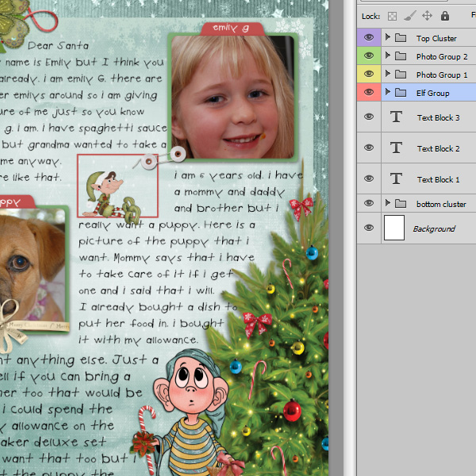Screen dimensions: 476x476
Task: Select the Text Block 3 layer name
Action: point(438,117)
